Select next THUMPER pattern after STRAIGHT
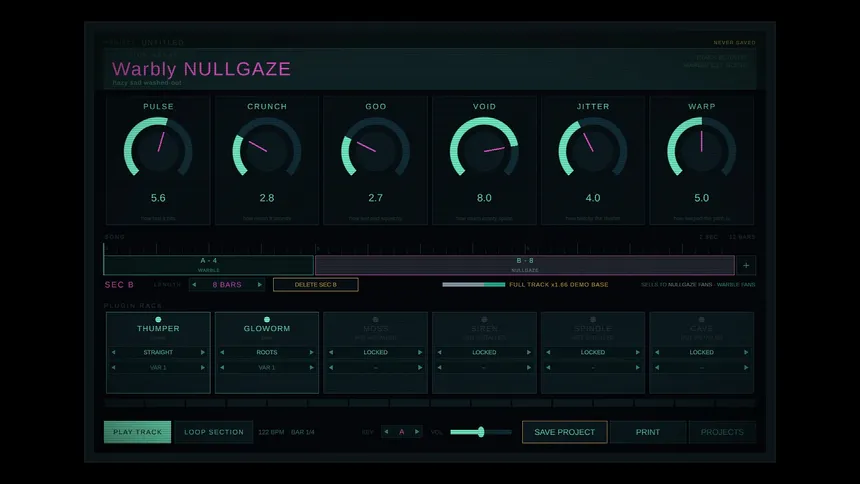Screen dimensions: 860x484 pyautogui.click(x=202, y=352)
